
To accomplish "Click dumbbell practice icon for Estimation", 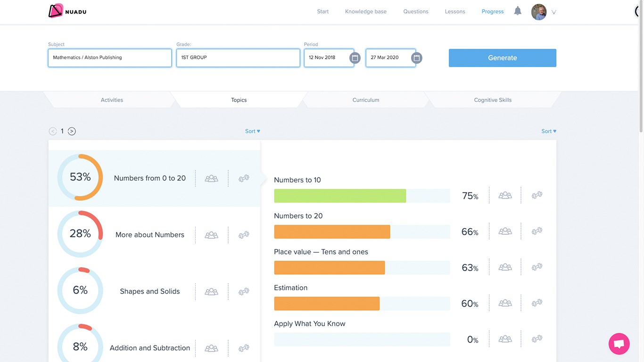I will pos(537,303).
